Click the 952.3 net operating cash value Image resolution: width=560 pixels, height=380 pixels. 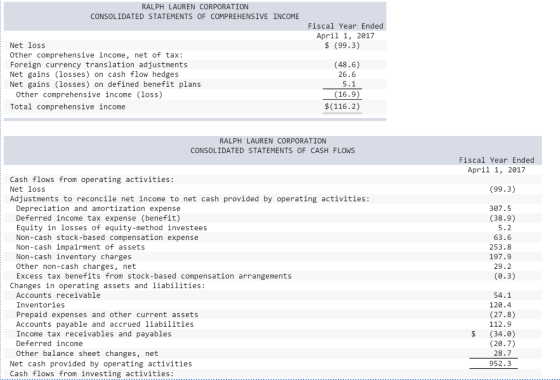click(500, 364)
